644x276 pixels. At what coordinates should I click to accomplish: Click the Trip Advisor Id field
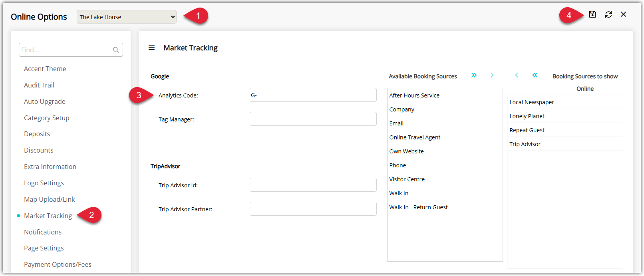313,185
